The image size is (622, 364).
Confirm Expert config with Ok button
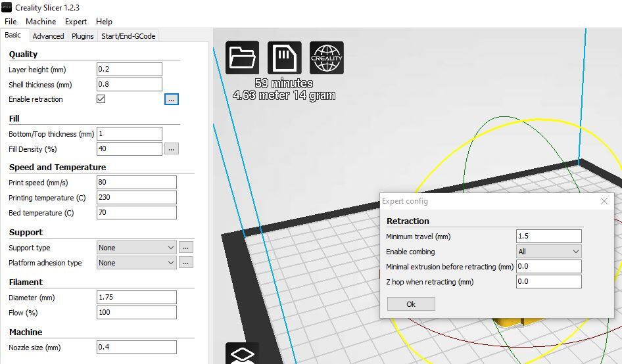[411, 304]
